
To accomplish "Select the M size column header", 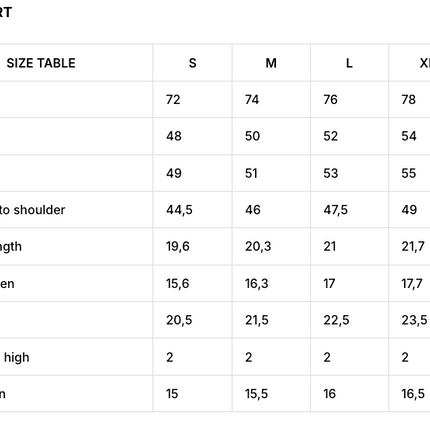I will 271,63.
